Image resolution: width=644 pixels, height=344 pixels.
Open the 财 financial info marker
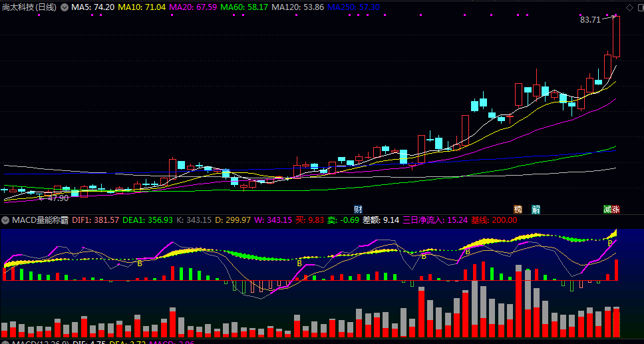coord(359,209)
